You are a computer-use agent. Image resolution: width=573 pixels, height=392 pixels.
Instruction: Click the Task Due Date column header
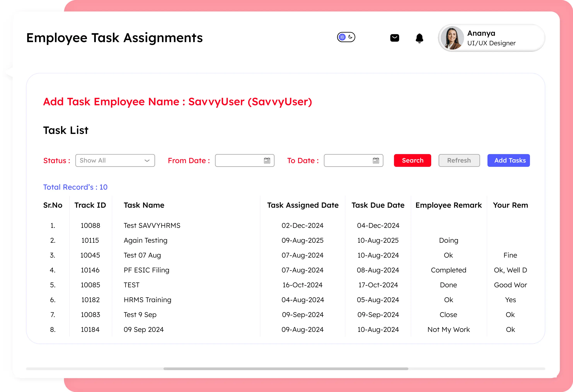click(378, 205)
